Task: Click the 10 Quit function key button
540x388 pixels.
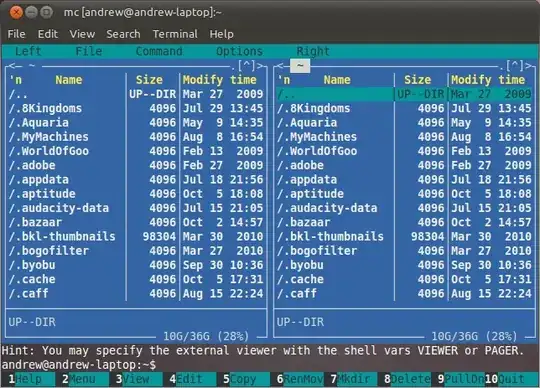Action: coord(511,379)
